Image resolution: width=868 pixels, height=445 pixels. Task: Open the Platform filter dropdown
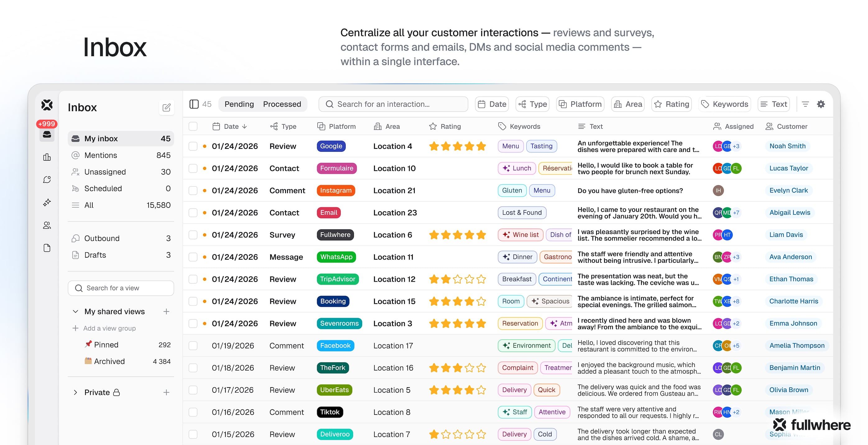(580, 104)
